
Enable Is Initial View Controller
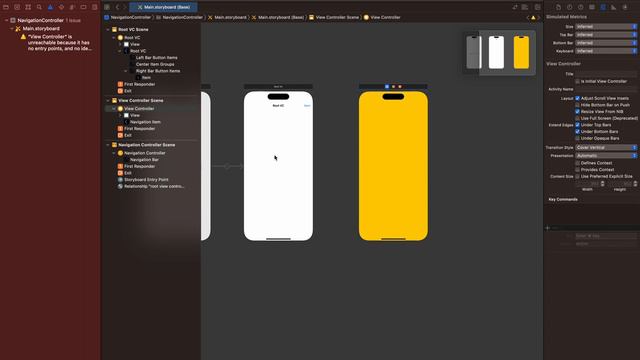[x=577, y=81]
